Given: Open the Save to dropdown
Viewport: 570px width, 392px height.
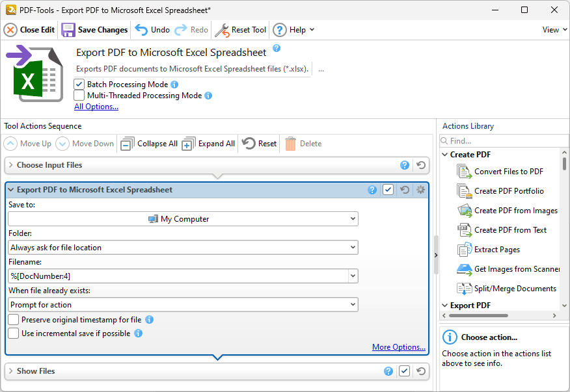Looking at the screenshot, I should pos(183,219).
